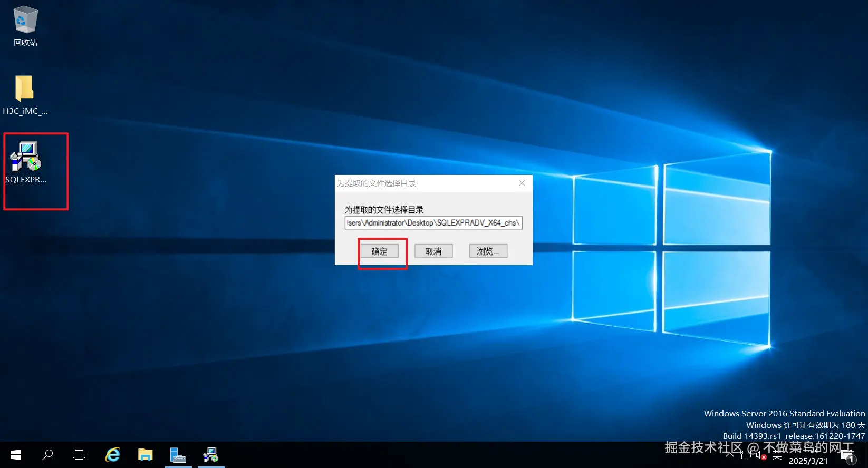The image size is (868, 468).
Task: Close the 为提取的文件选择目录 dialog
Action: [x=522, y=183]
